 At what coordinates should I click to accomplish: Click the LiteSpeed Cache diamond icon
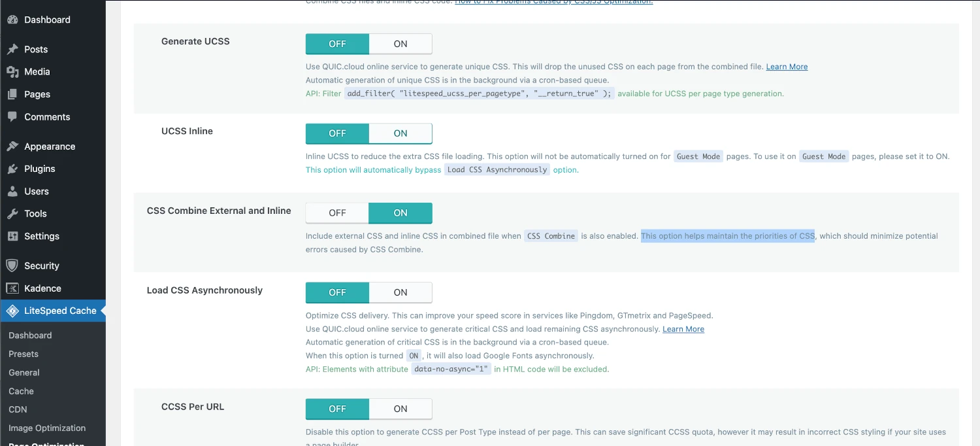[12, 311]
